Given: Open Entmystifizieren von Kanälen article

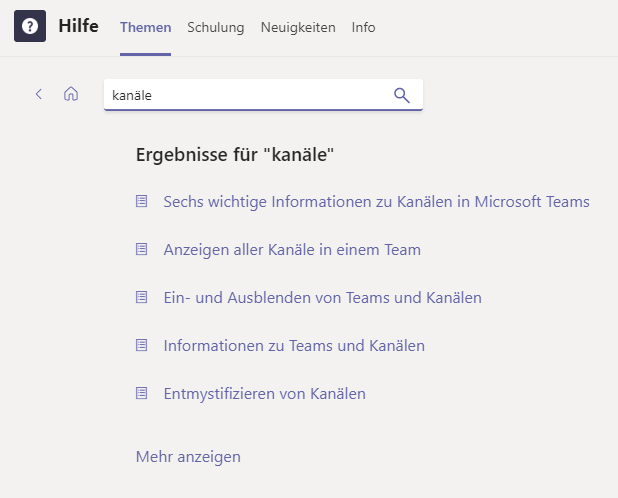Looking at the screenshot, I should (264, 394).
